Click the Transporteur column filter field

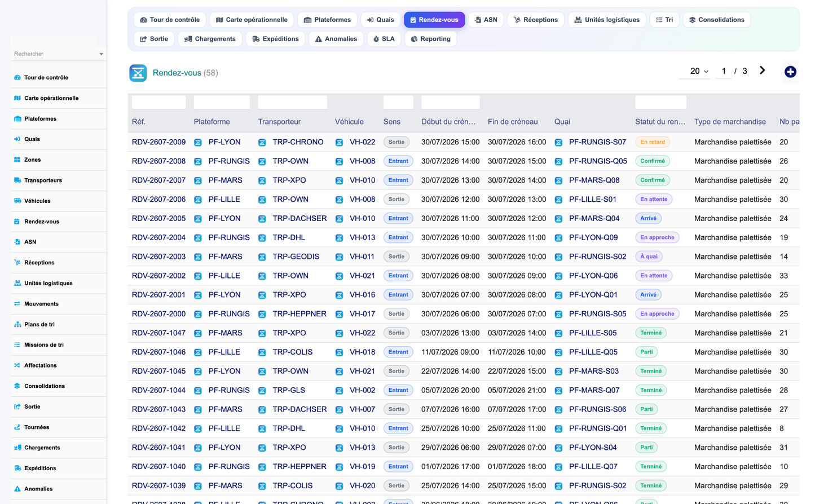[292, 102]
